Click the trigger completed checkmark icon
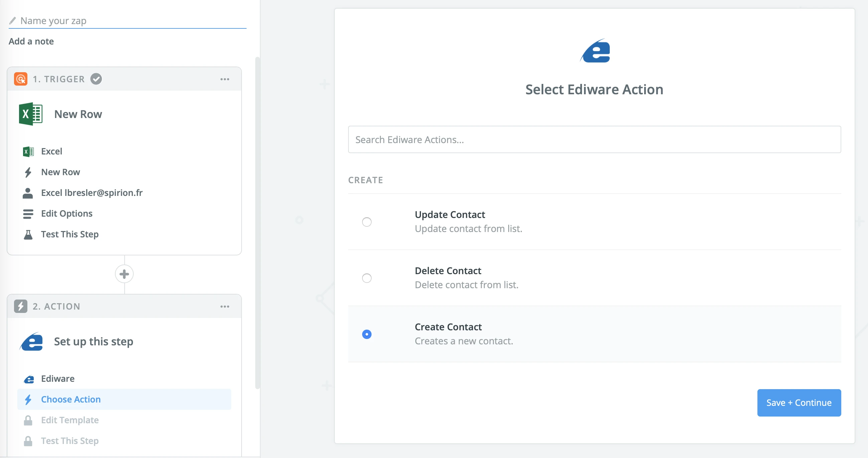868x458 pixels. point(96,79)
